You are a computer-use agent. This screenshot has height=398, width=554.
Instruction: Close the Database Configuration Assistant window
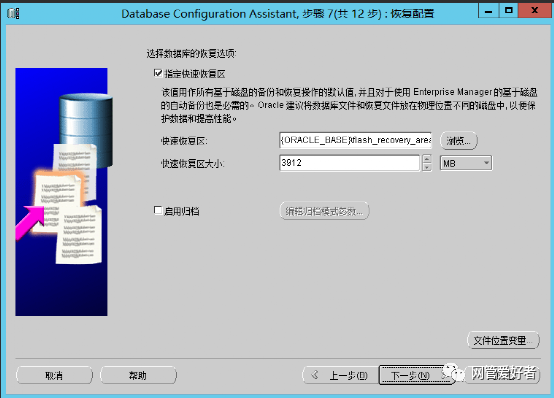tap(535, 11)
